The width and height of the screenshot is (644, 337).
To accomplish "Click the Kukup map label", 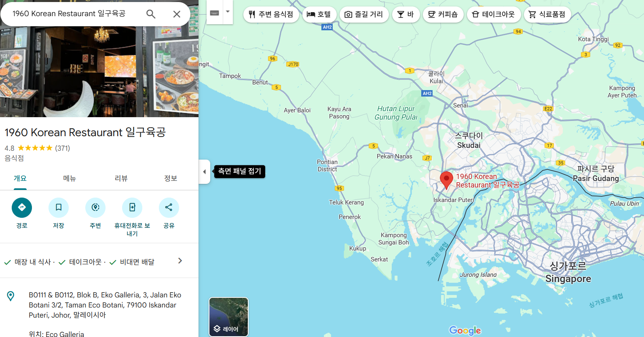I will [358, 249].
